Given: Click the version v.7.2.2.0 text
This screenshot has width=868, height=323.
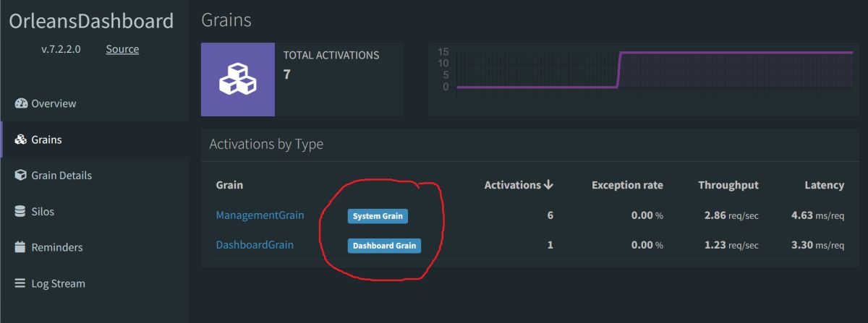Looking at the screenshot, I should click(x=61, y=49).
